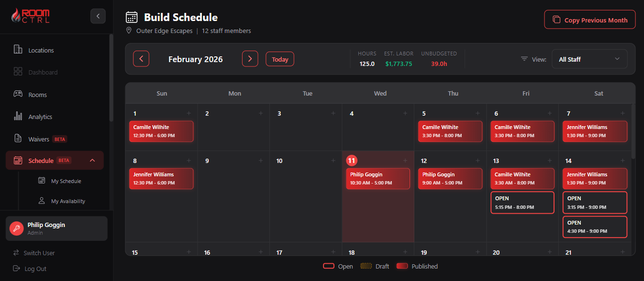
Task: Click the My Availability person icon
Action: (x=41, y=201)
